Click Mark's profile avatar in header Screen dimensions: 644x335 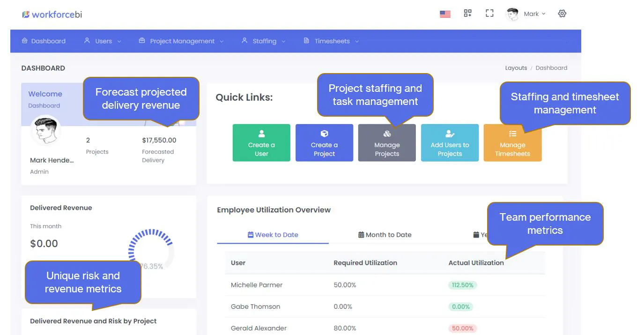click(x=513, y=14)
